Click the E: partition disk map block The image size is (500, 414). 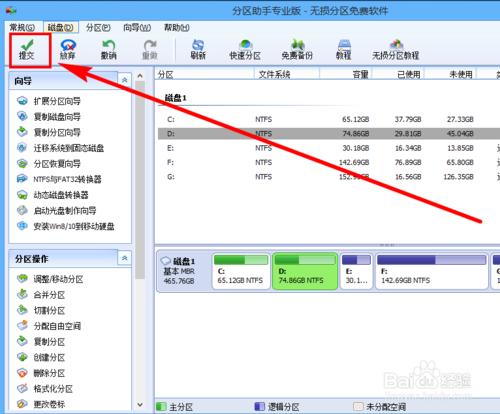pyautogui.click(x=356, y=271)
